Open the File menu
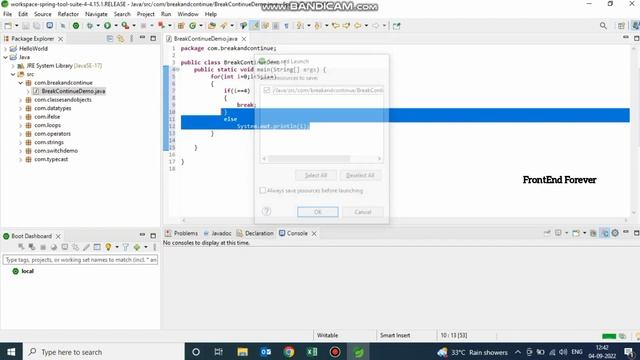Image resolution: width=640 pixels, height=360 pixels. 8,14
